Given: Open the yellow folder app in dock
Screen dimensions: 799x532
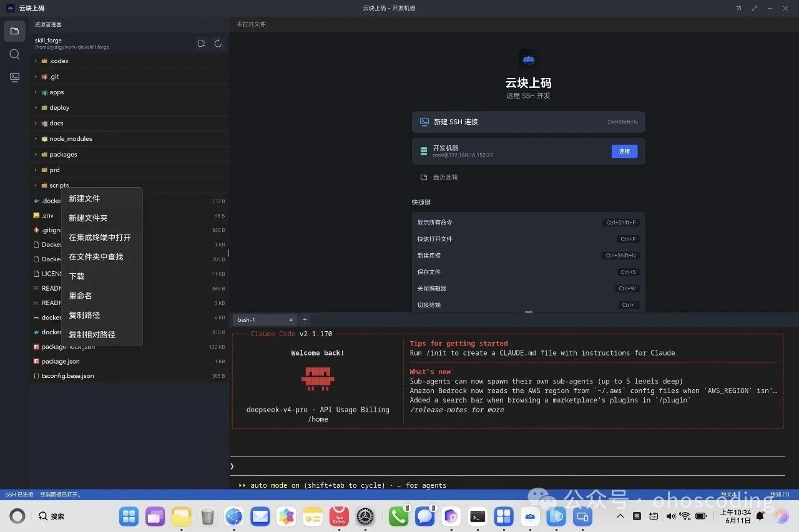Looking at the screenshot, I should pyautogui.click(x=181, y=516).
